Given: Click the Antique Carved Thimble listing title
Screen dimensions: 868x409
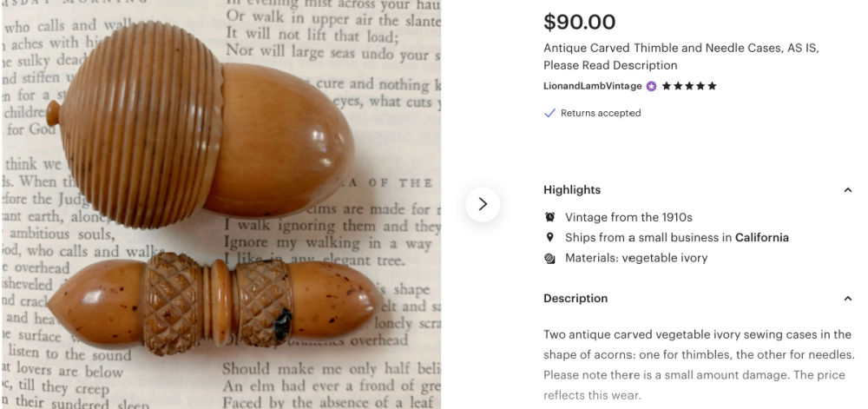Looking at the screenshot, I should click(681, 56).
